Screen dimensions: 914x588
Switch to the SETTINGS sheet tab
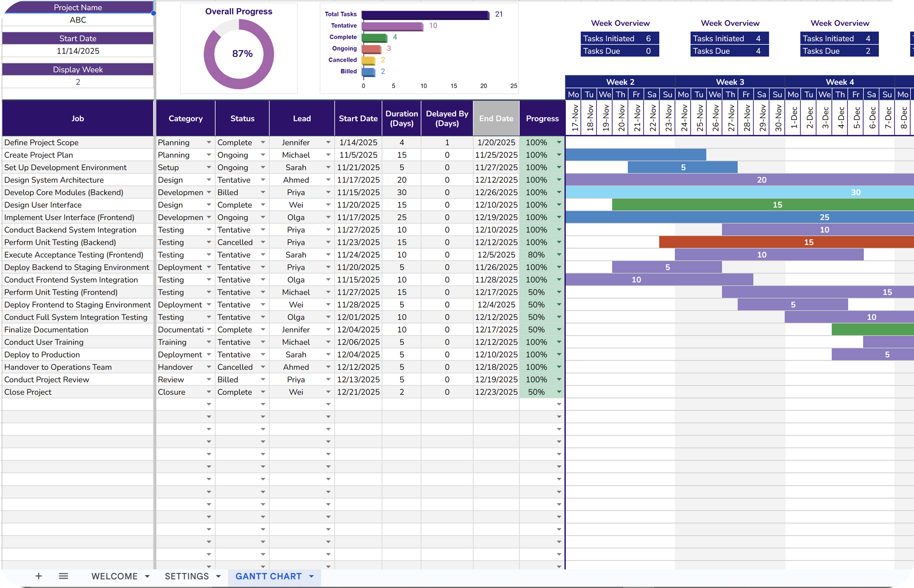[x=186, y=576]
